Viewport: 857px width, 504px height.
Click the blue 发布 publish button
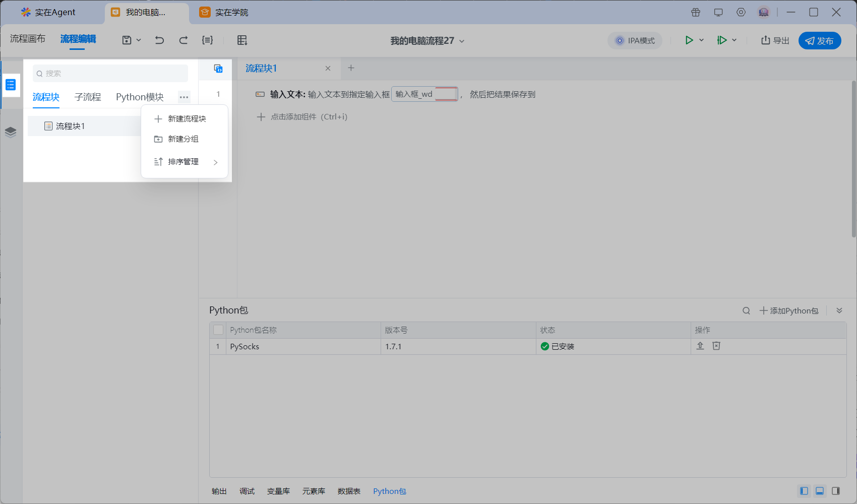[820, 41]
